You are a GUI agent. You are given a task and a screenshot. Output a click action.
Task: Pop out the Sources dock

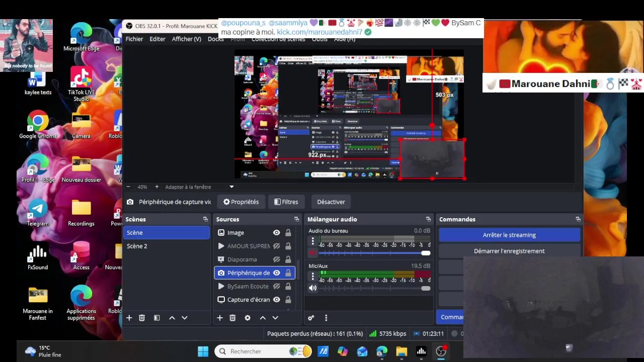296,219
